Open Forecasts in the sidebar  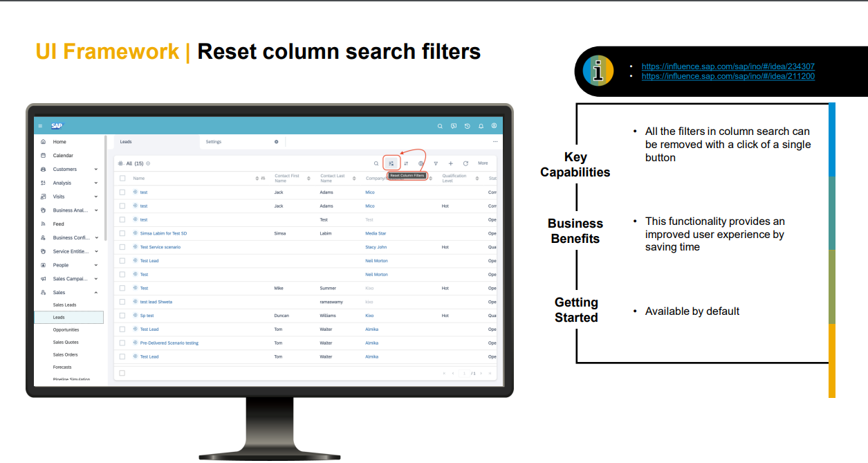[x=62, y=367]
